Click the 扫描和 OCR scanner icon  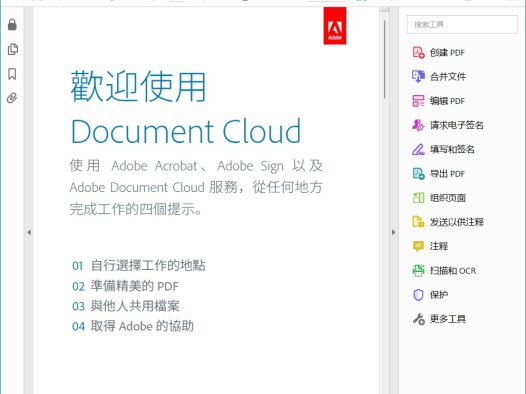(418, 270)
